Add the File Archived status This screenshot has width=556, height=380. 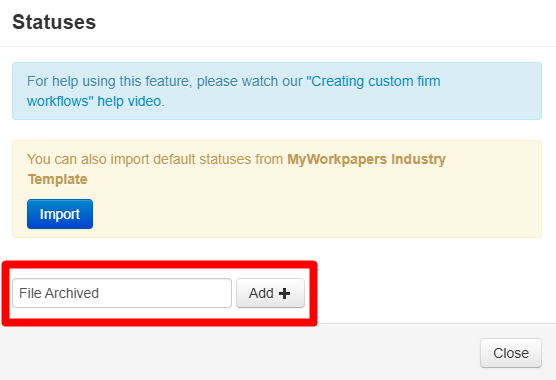click(x=270, y=293)
